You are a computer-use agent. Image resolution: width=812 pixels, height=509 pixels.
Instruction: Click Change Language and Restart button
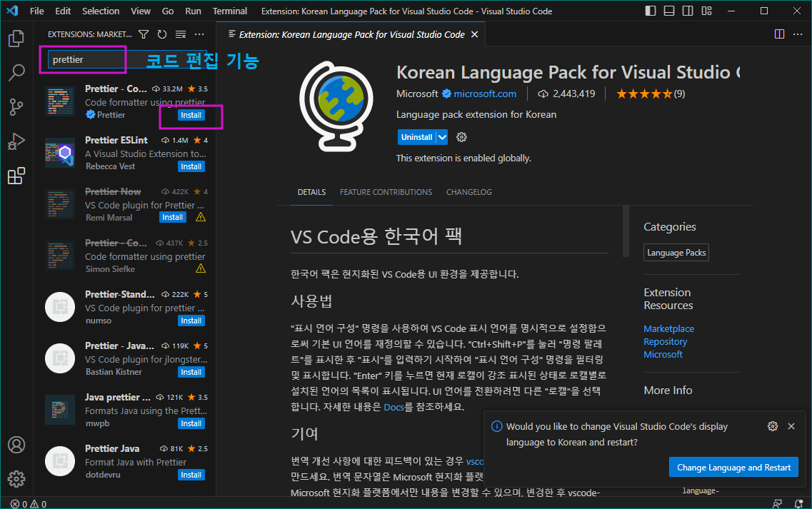[x=733, y=467]
